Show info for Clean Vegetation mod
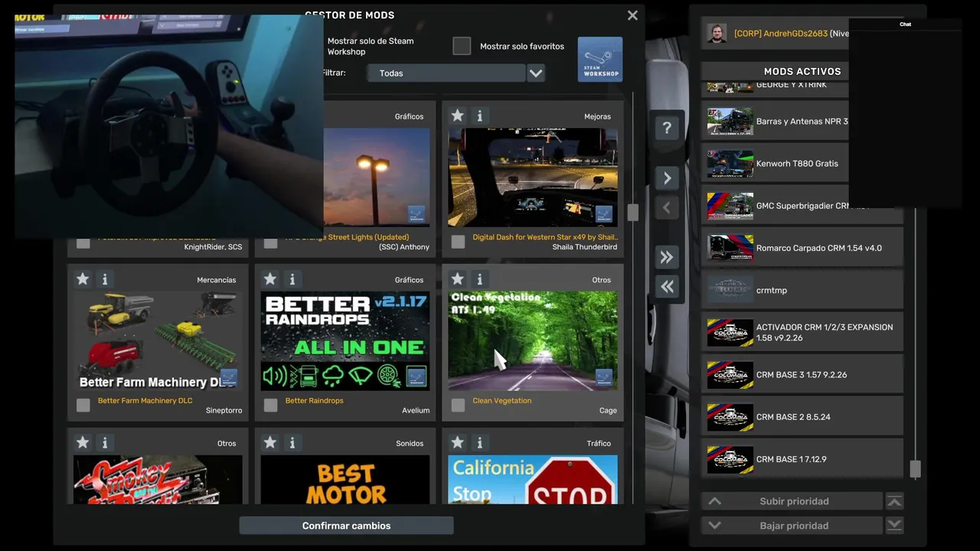 pyautogui.click(x=479, y=279)
